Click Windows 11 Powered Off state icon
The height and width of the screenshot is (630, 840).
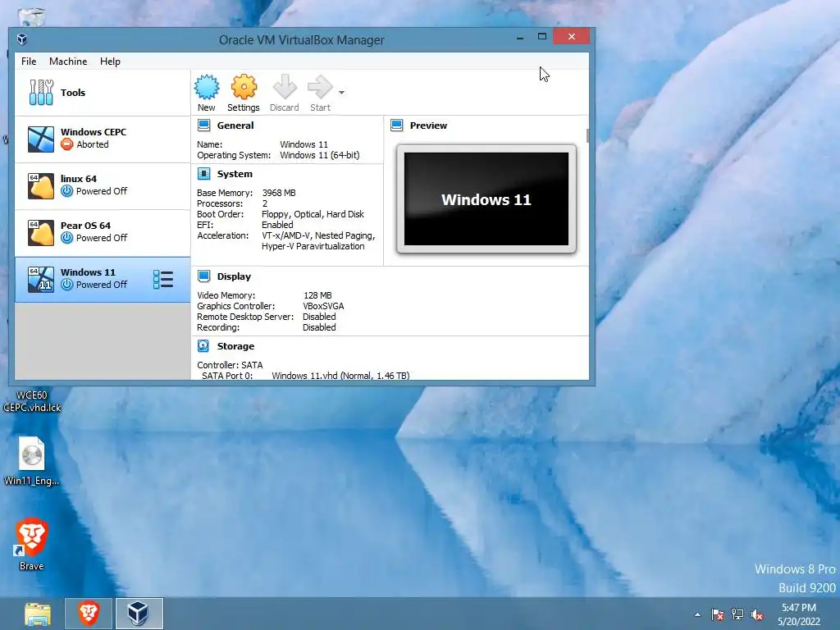click(x=67, y=285)
